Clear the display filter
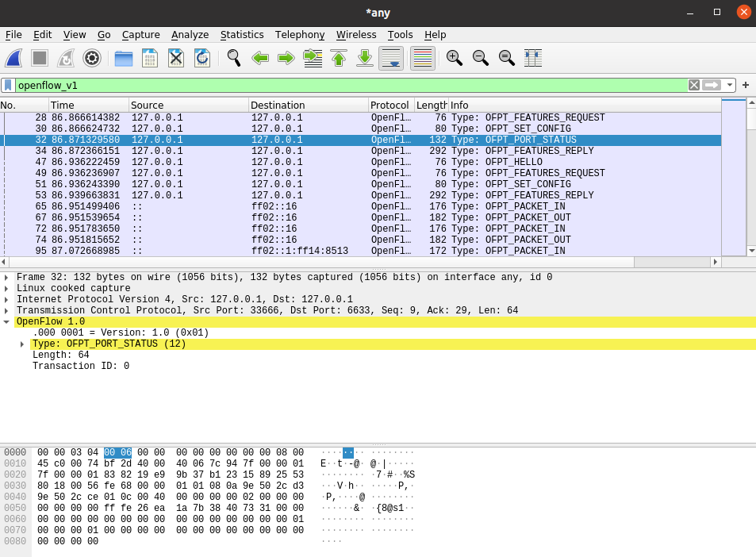Image resolution: width=756 pixels, height=557 pixels. [x=694, y=86]
